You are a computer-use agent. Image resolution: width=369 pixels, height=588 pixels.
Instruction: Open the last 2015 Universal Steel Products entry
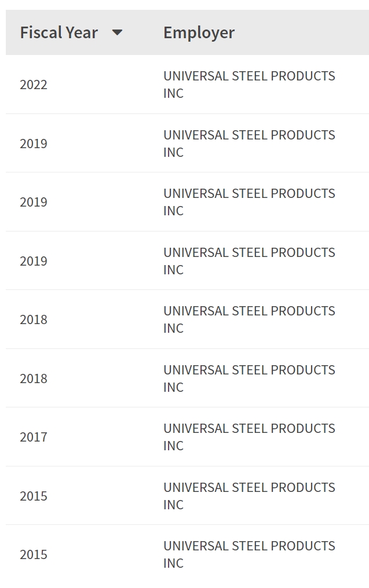coord(249,554)
